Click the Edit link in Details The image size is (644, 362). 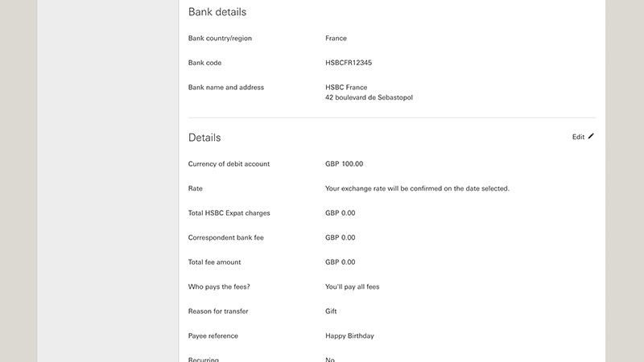[x=578, y=137]
